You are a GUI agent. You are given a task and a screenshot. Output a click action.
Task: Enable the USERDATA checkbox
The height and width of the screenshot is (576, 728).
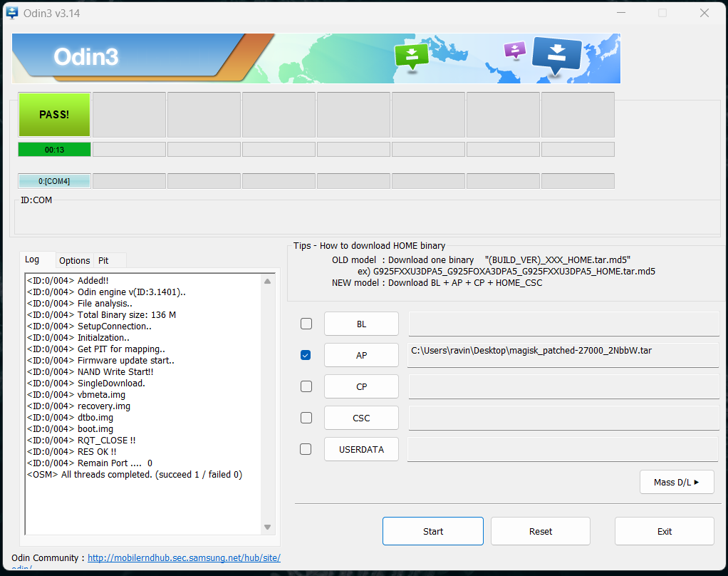(306, 449)
